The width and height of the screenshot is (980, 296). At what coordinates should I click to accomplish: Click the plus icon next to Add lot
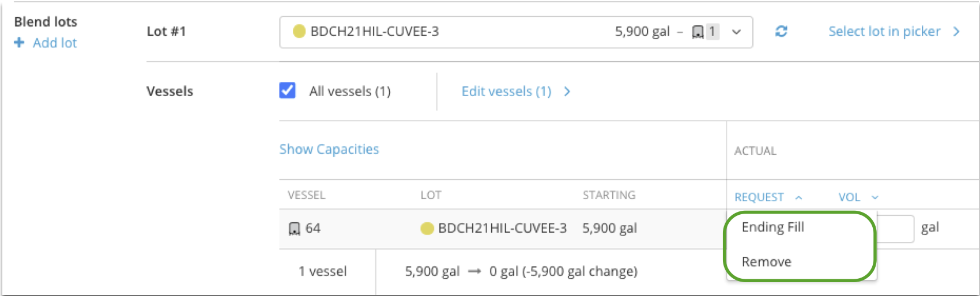coord(19,43)
